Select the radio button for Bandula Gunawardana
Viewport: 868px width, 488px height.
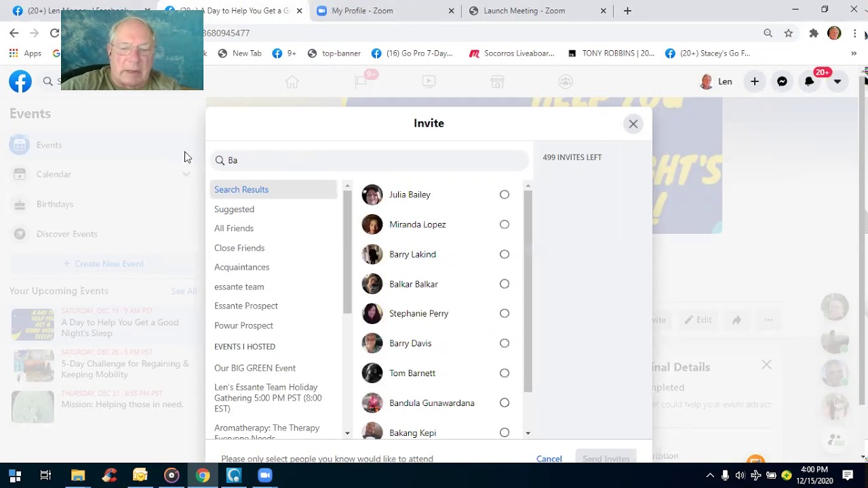tap(505, 403)
